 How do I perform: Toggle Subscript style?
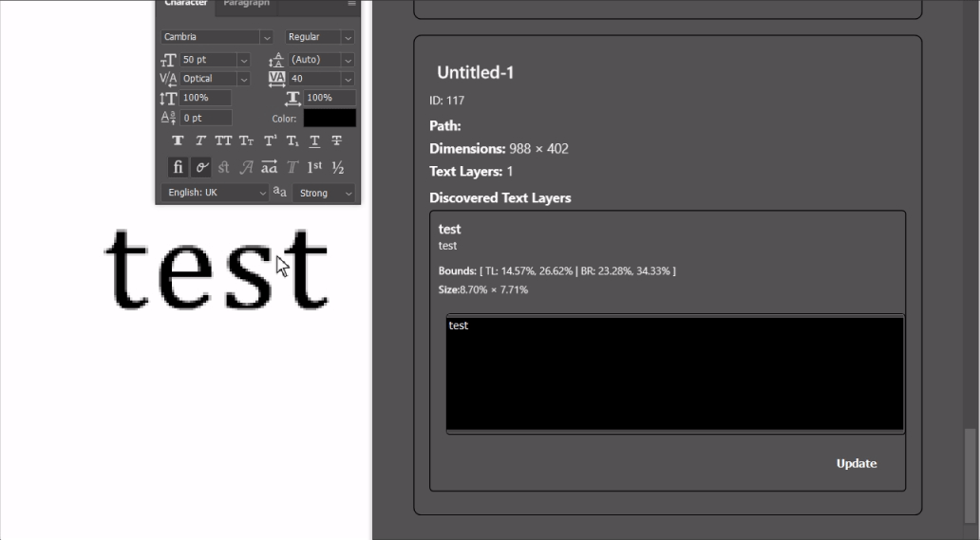292,141
